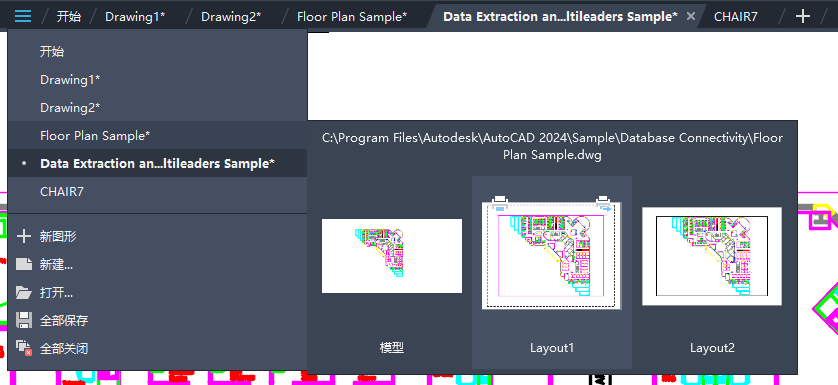Click the publish icon on Layout1 thumbnail
The width and height of the screenshot is (838, 385).
[x=604, y=204]
